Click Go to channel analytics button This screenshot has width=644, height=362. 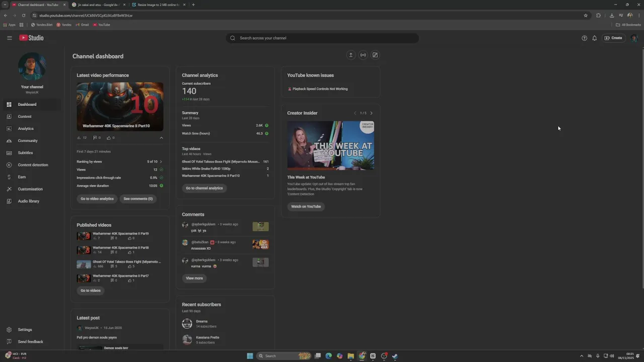(x=204, y=188)
